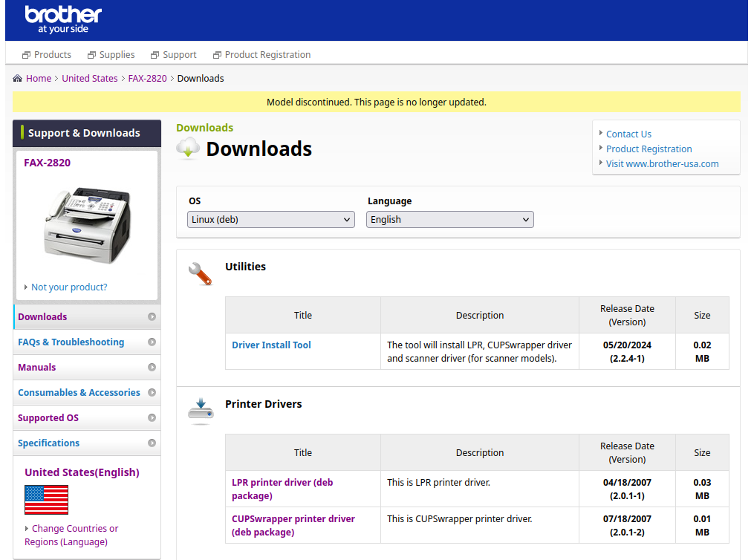Image resolution: width=754 pixels, height=560 pixels.
Task: Click the FAX-2820 product image
Action: coord(88,225)
